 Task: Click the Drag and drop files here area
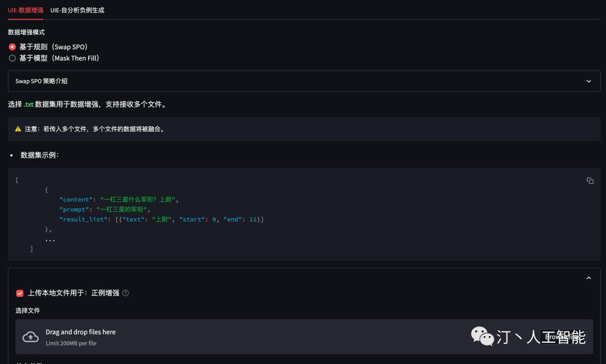click(x=80, y=332)
